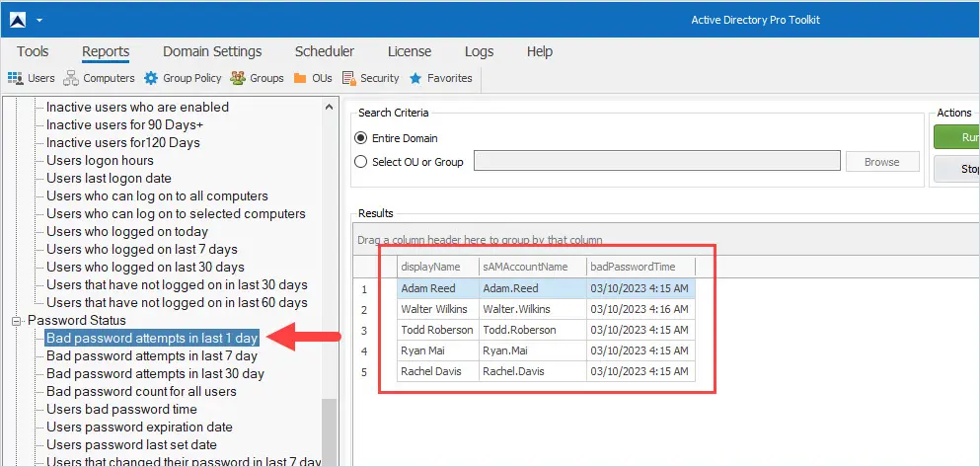
Task: Click the Ryan.Mai sAMAccountName cell
Action: [533, 350]
